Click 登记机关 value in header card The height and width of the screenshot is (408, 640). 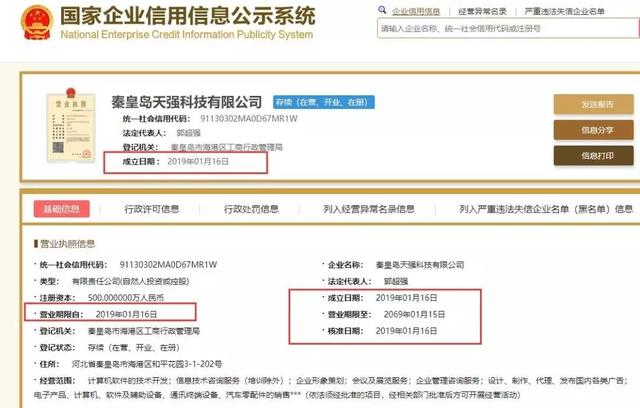227,147
